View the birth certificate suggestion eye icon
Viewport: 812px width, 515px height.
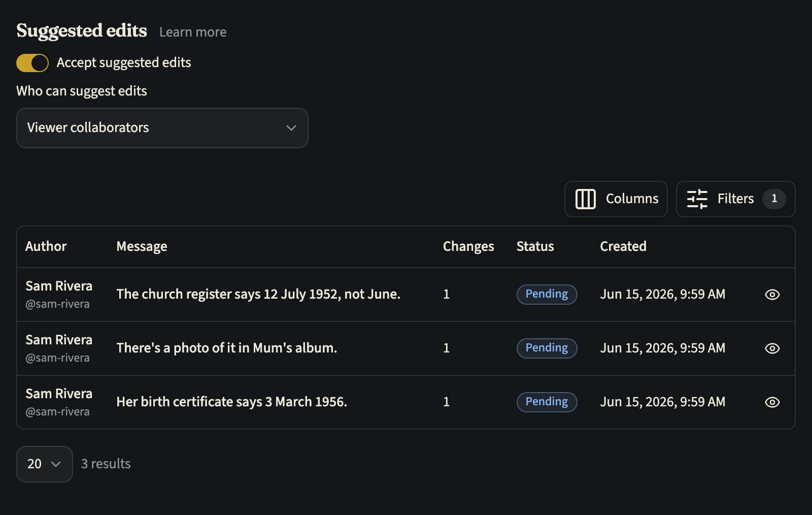(772, 402)
